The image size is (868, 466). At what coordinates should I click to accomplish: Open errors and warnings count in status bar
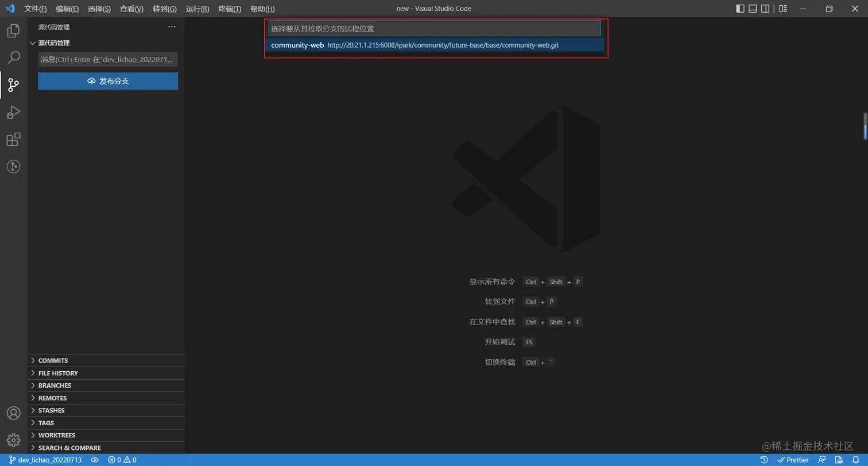tap(122, 460)
